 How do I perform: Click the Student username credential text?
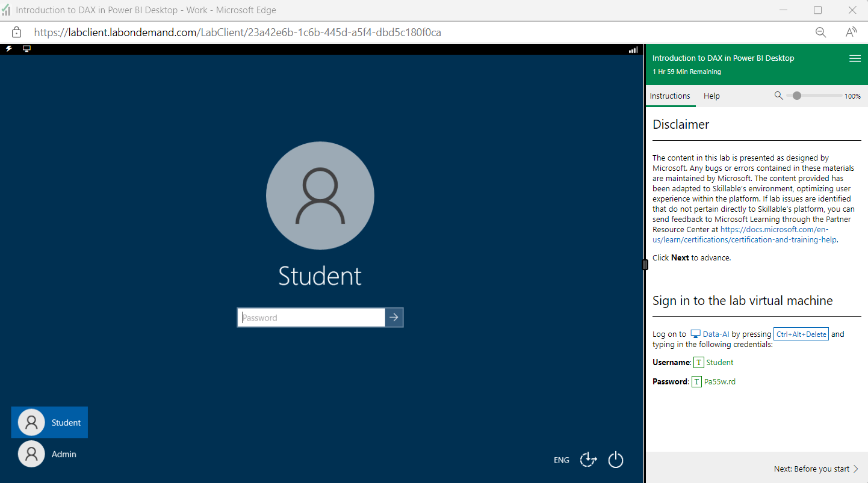pos(720,363)
